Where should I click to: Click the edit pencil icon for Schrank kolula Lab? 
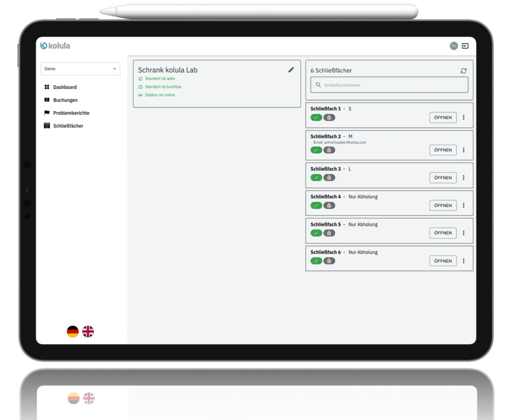tap(291, 70)
